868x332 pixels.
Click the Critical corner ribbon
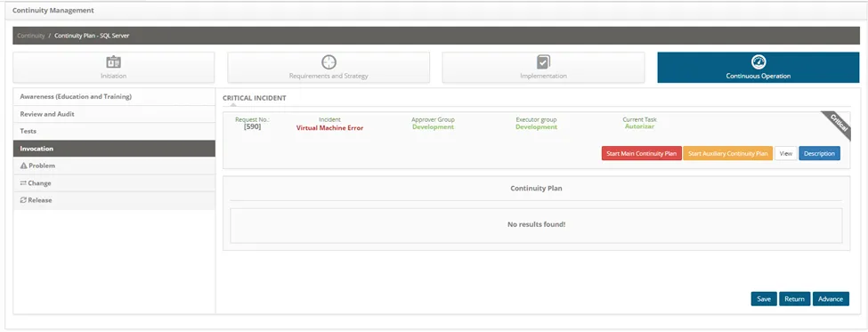pyautogui.click(x=838, y=124)
